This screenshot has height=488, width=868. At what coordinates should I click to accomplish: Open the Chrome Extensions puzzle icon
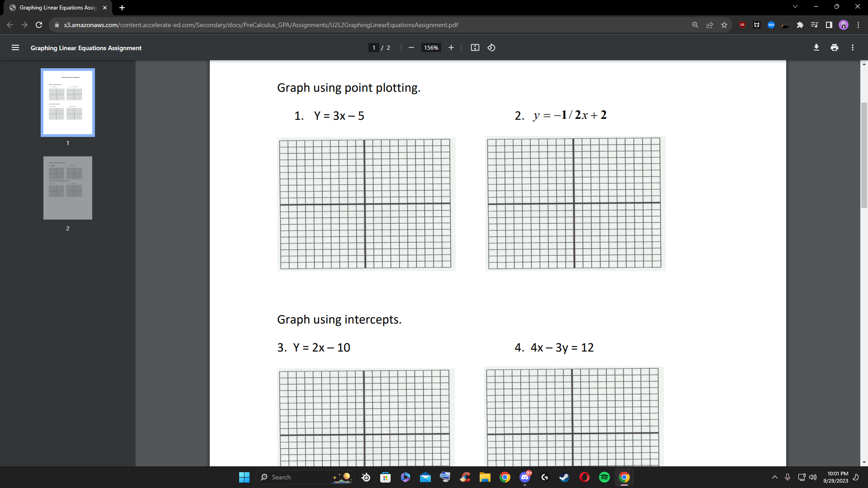click(800, 25)
